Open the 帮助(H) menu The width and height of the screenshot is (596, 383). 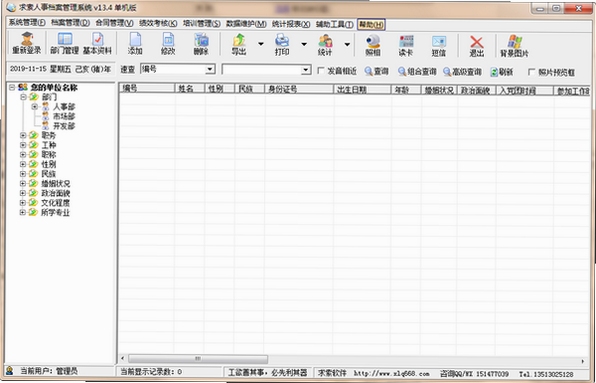pos(371,25)
